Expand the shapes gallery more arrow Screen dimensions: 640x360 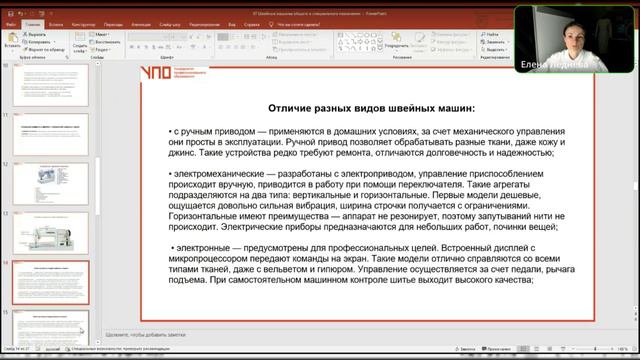click(380, 49)
